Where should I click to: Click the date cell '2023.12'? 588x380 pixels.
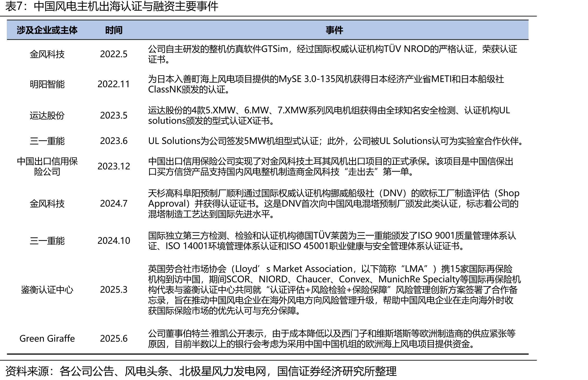pos(114,166)
